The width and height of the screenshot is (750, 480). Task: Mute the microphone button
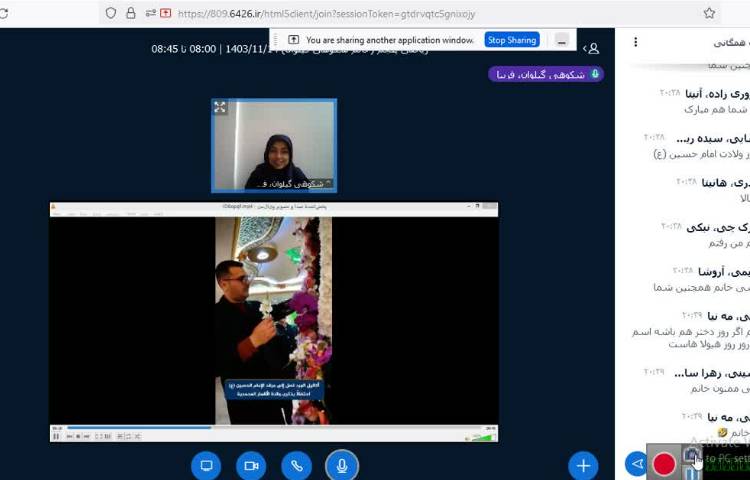pos(342,465)
